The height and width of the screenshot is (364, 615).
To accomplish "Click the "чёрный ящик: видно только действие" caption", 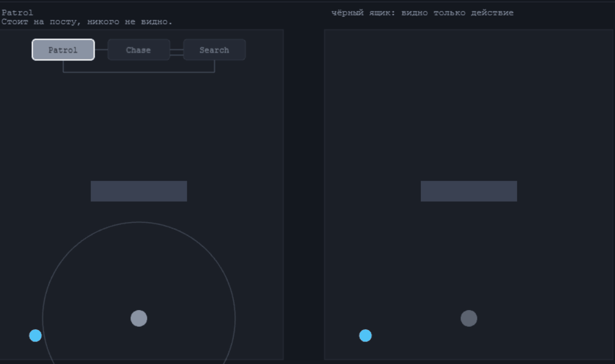I will [422, 13].
